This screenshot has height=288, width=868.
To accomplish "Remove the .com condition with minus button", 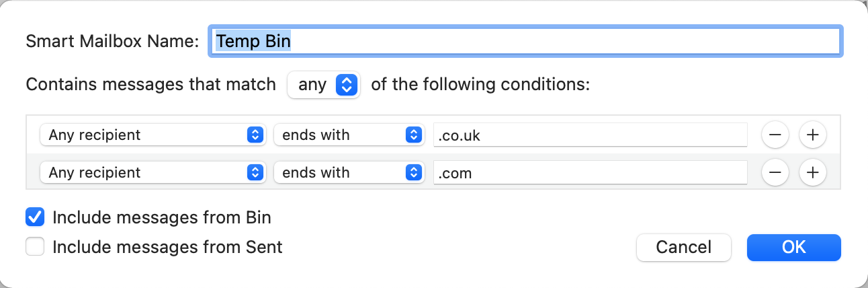I will 775,173.
